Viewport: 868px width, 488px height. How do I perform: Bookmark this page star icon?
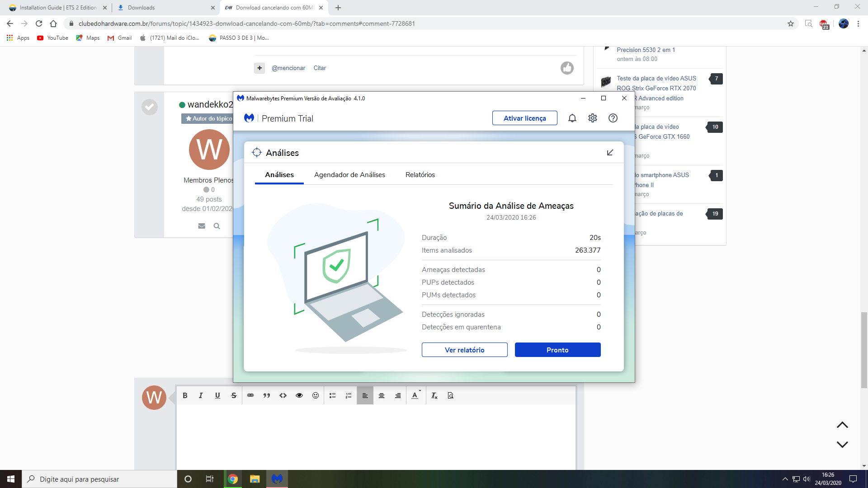point(791,23)
